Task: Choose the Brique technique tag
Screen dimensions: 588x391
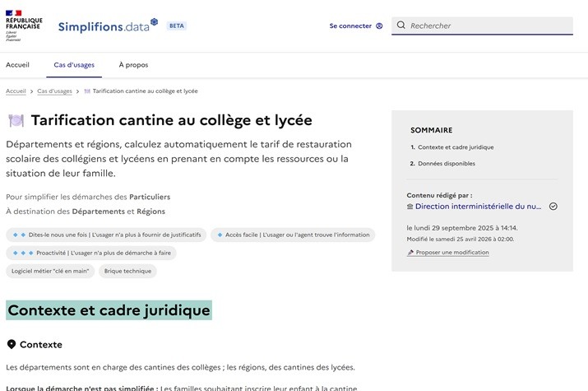Action: pyautogui.click(x=127, y=271)
